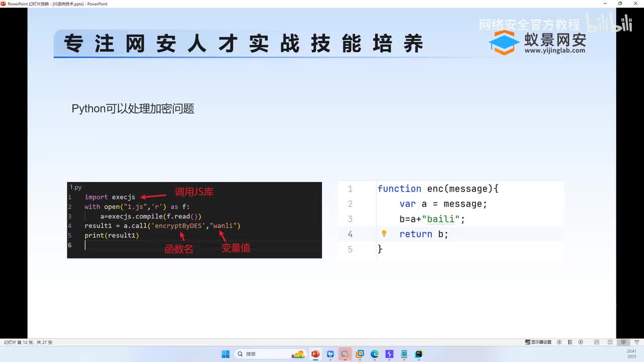Click the '1.py' file tab label

pyautogui.click(x=75, y=187)
